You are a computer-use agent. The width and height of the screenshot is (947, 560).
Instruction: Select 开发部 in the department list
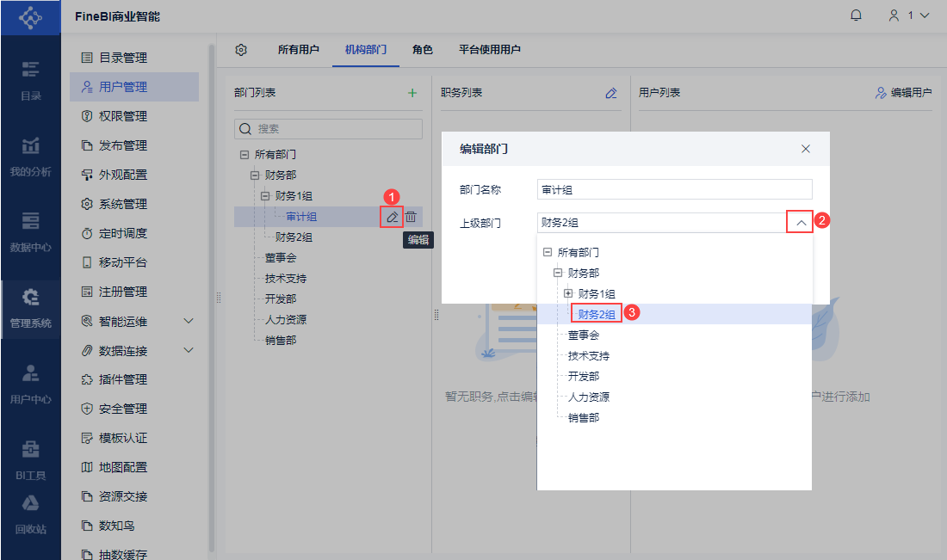(281, 298)
